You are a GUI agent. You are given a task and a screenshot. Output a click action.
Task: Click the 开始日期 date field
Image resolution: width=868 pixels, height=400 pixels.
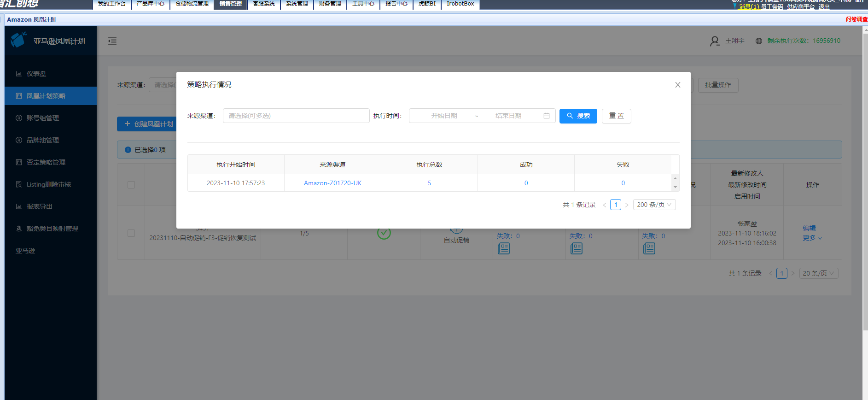coord(444,116)
